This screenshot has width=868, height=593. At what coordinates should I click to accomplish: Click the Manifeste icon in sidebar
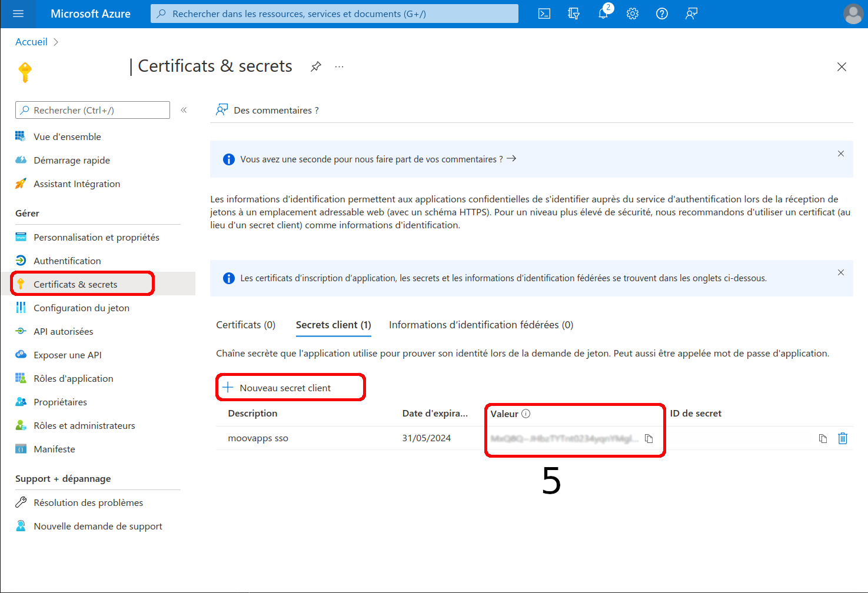(x=21, y=449)
